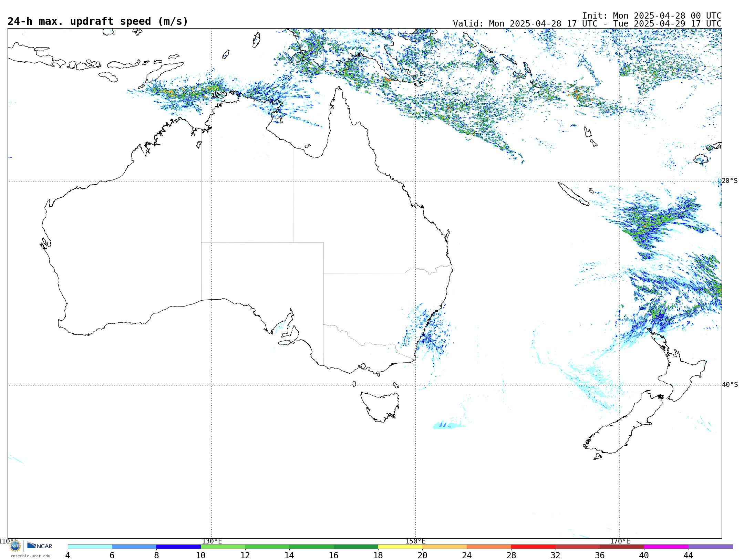Click colorbar tick label '10'
This screenshot has height=560, width=744.
tap(201, 556)
